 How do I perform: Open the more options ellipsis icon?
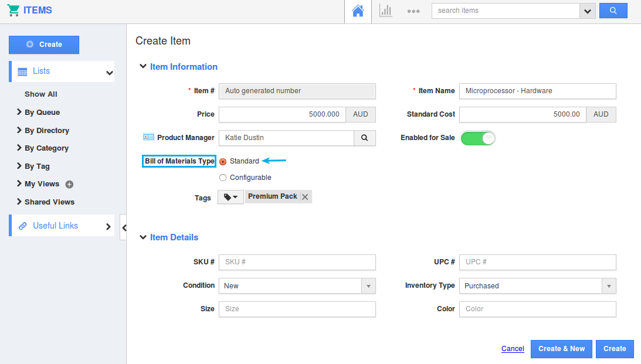coord(413,11)
